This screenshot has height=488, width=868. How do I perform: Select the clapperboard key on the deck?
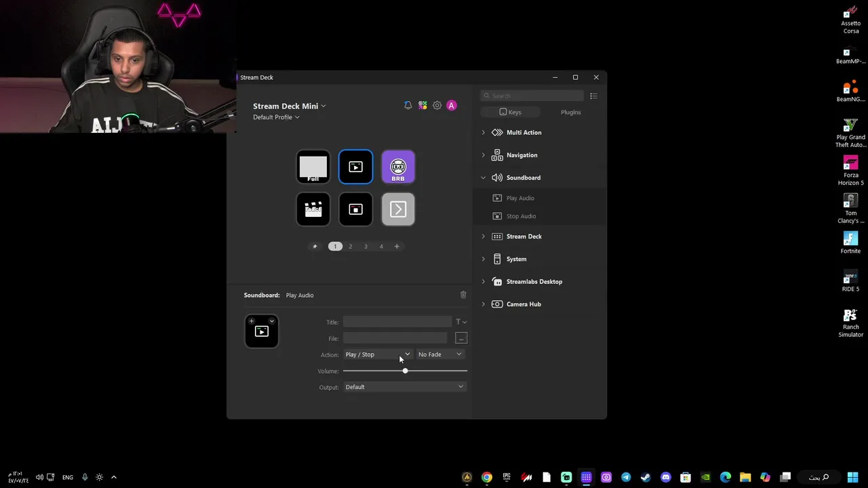pos(313,209)
